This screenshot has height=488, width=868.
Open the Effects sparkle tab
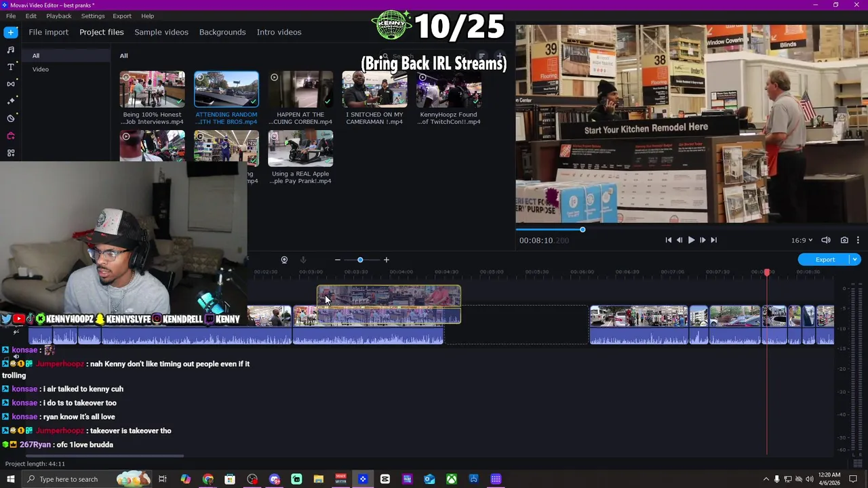coord(11,101)
